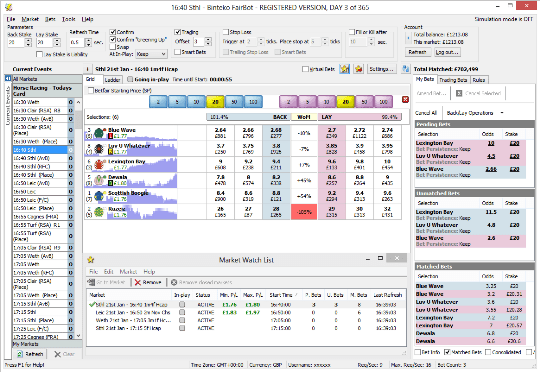Click Blue Wave best back price 2.68
Screen dimensions: 540x372
click(x=276, y=133)
